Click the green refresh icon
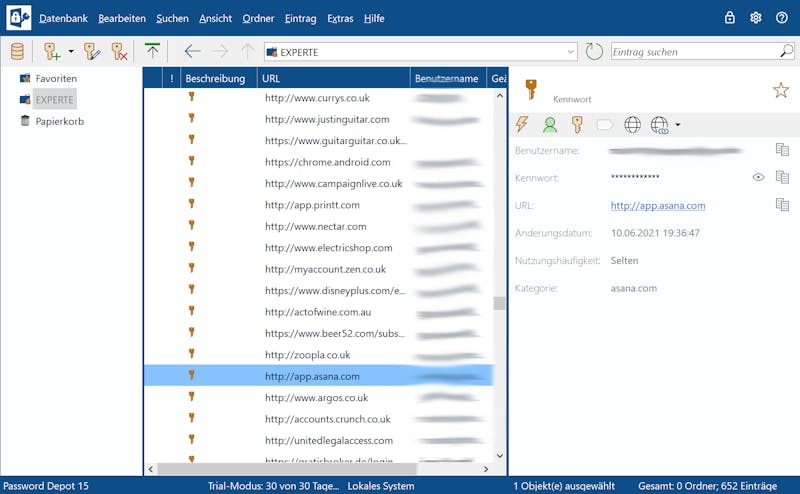This screenshot has height=494, width=800. pyautogui.click(x=594, y=52)
